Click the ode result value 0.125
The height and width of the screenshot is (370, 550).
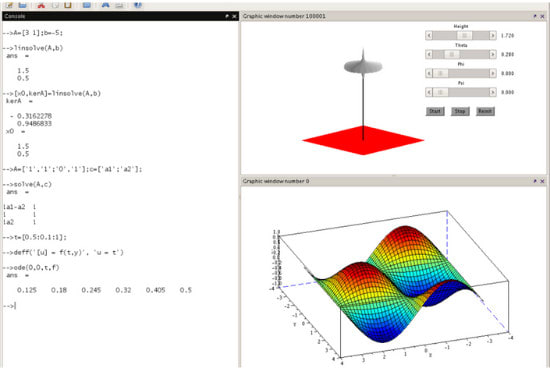[x=27, y=290]
